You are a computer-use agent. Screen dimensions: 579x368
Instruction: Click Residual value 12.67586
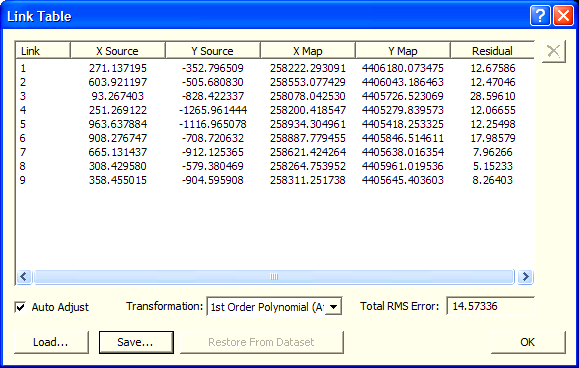tap(493, 68)
